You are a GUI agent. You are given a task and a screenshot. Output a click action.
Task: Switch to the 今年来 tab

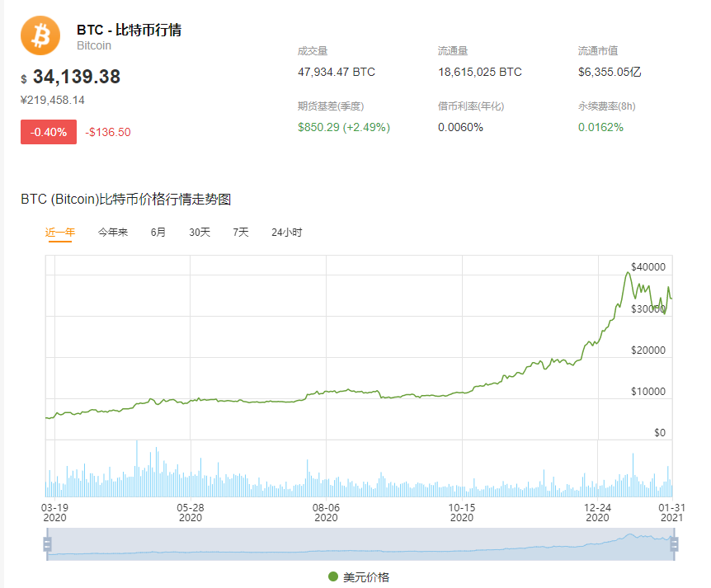pyautogui.click(x=113, y=233)
